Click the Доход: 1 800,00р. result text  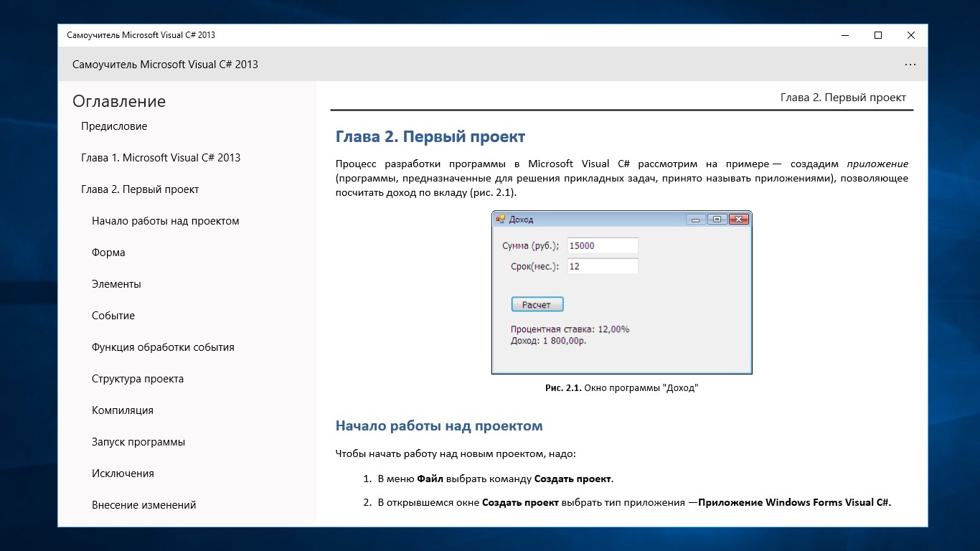[x=548, y=341]
